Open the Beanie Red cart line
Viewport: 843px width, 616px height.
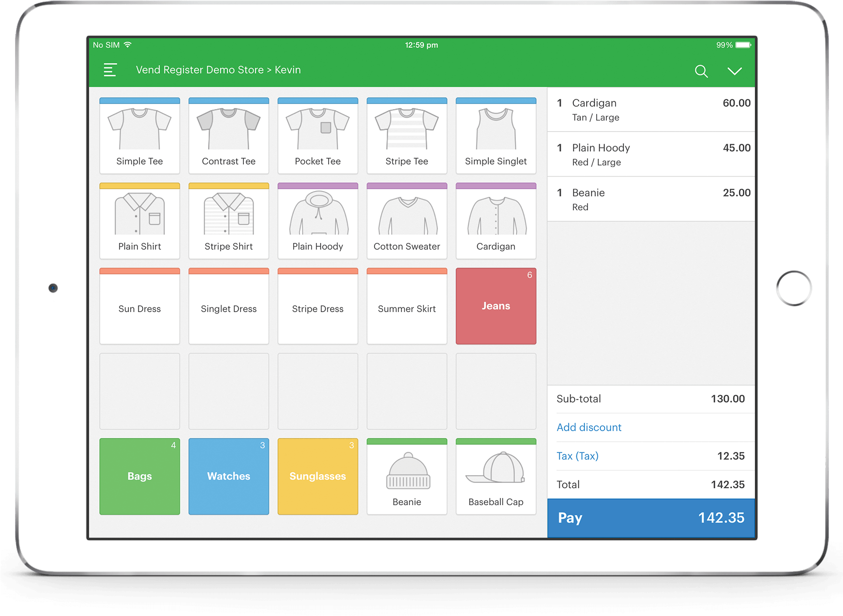(651, 199)
